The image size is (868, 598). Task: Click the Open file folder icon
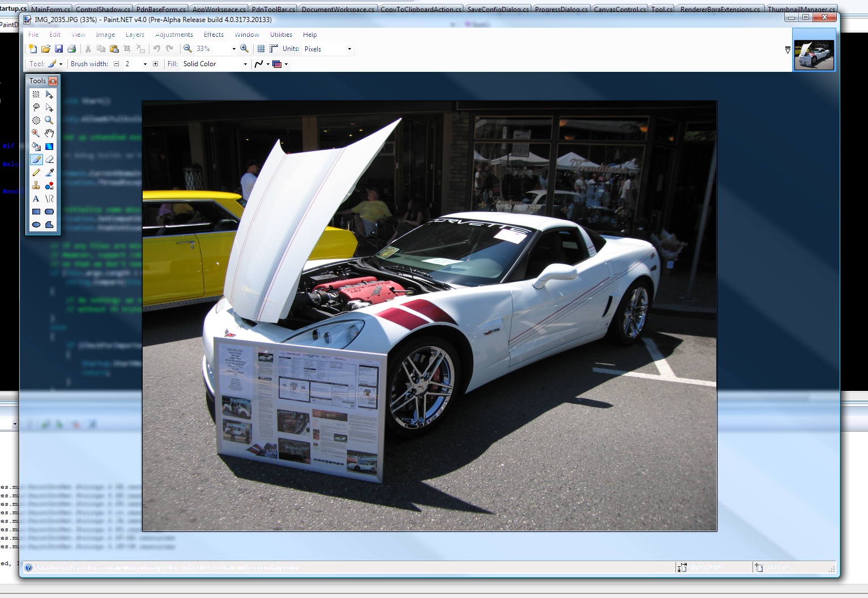coord(46,49)
